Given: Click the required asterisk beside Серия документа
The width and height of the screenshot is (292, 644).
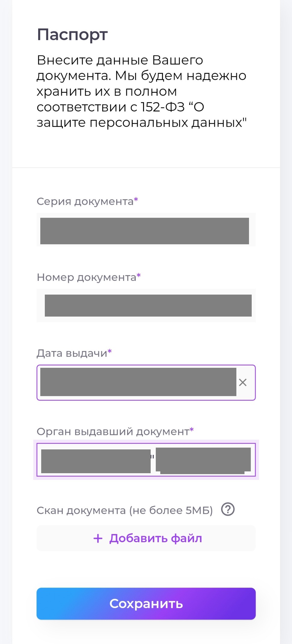Looking at the screenshot, I should 136,199.
